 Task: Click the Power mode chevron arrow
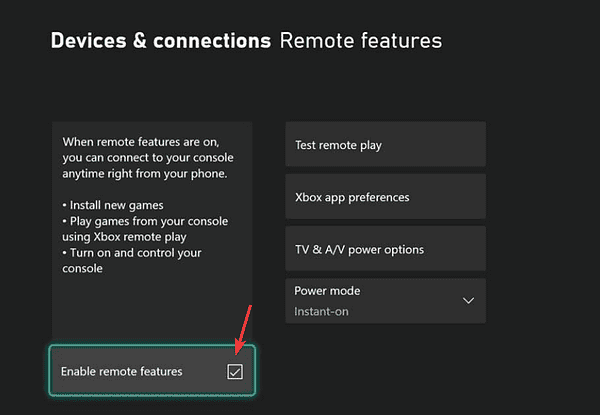pyautogui.click(x=468, y=301)
